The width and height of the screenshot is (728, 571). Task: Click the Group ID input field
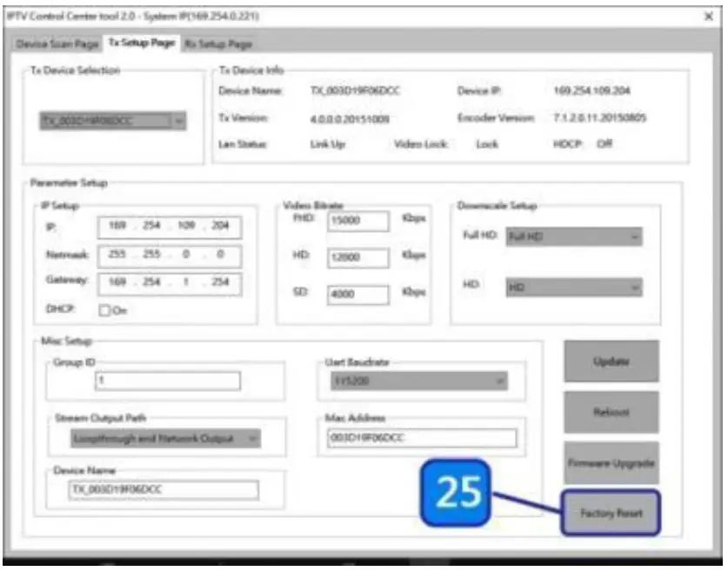168,381
